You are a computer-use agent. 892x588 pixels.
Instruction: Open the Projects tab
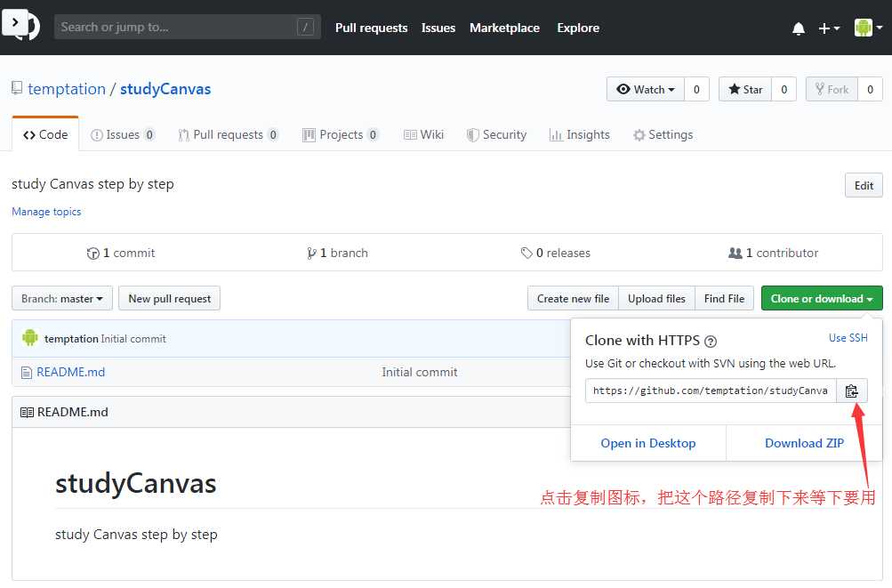[341, 135]
